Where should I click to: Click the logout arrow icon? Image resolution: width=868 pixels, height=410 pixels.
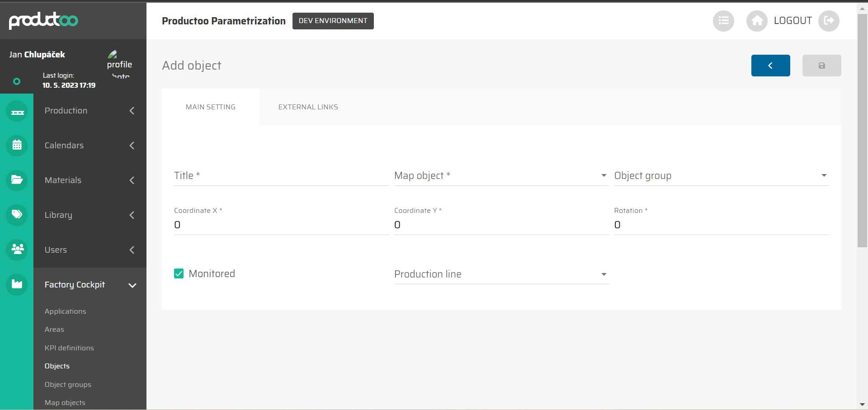(x=829, y=21)
